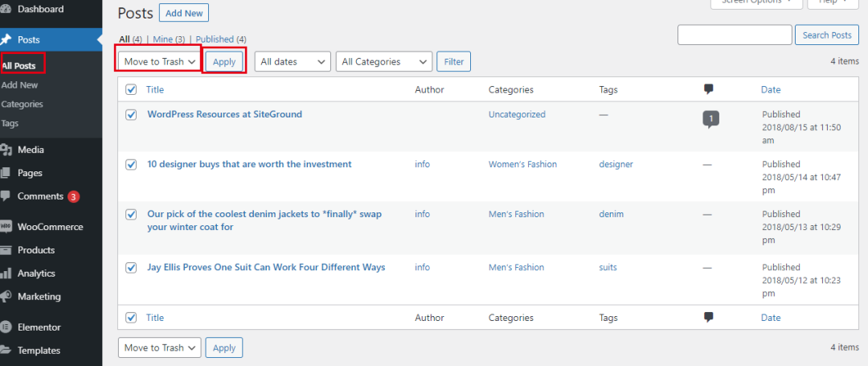Click the comment count bubble showing 1
Screen dimensions: 868x366
point(710,119)
